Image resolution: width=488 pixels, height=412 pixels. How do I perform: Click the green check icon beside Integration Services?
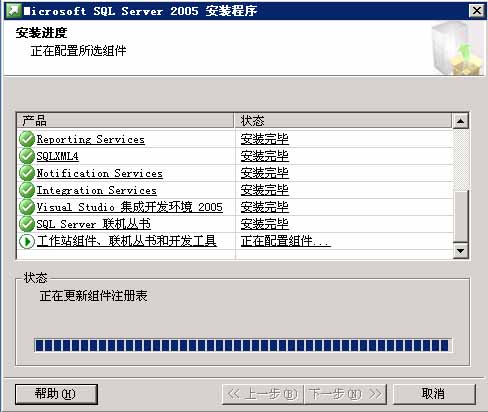[x=27, y=190]
